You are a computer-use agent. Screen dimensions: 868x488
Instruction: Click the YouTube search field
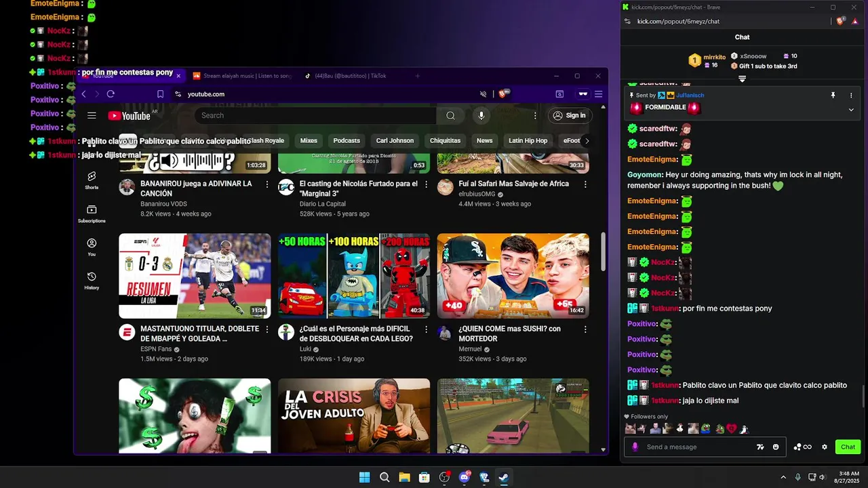[315, 116]
